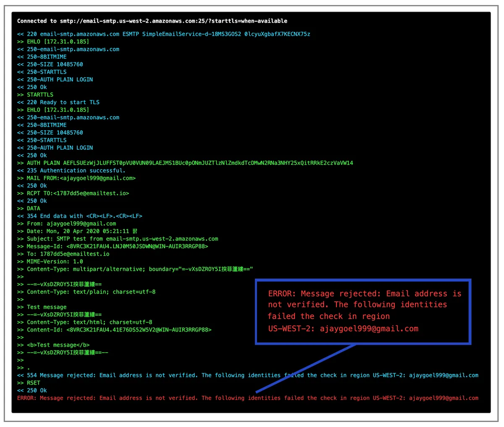Select the 'RCPT TO:<1787dd5e@emailtest.io>' line

(x=73, y=193)
